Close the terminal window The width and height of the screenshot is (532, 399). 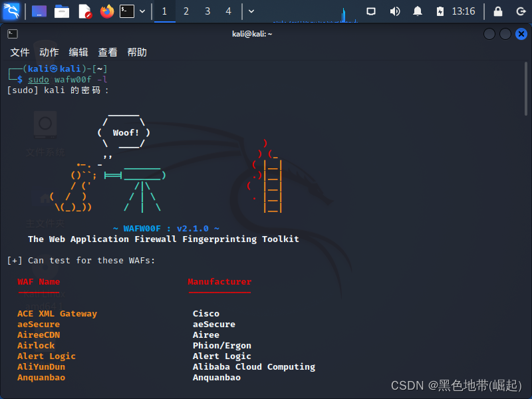tap(521, 34)
